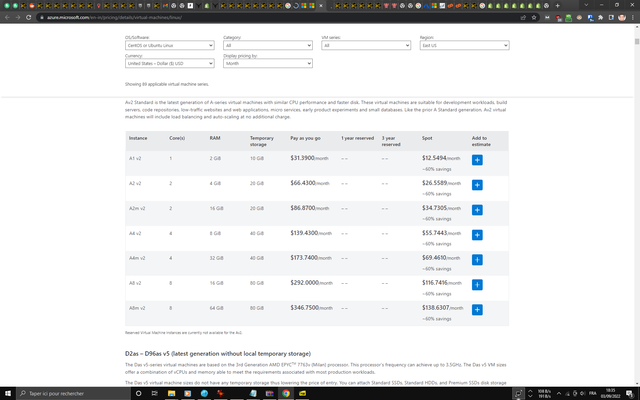Switch to Chrome on taskbar
This screenshot has height=400, width=640.
[286, 393]
